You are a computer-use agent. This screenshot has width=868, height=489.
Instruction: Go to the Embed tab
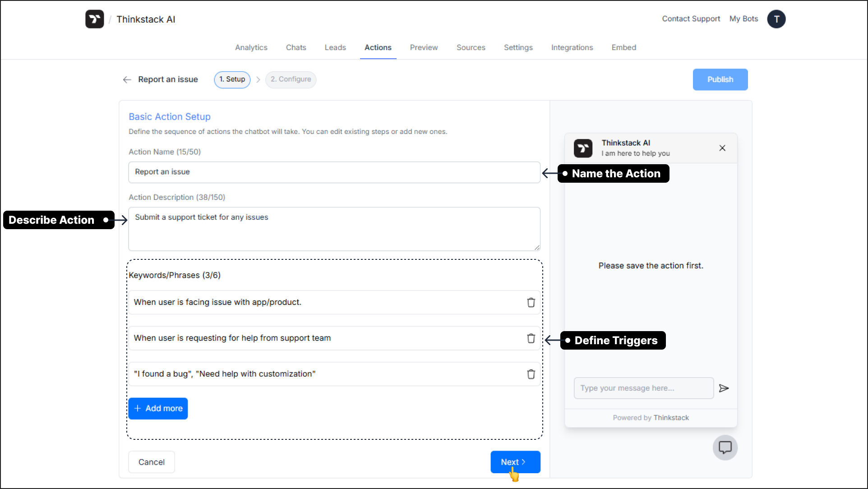point(624,47)
